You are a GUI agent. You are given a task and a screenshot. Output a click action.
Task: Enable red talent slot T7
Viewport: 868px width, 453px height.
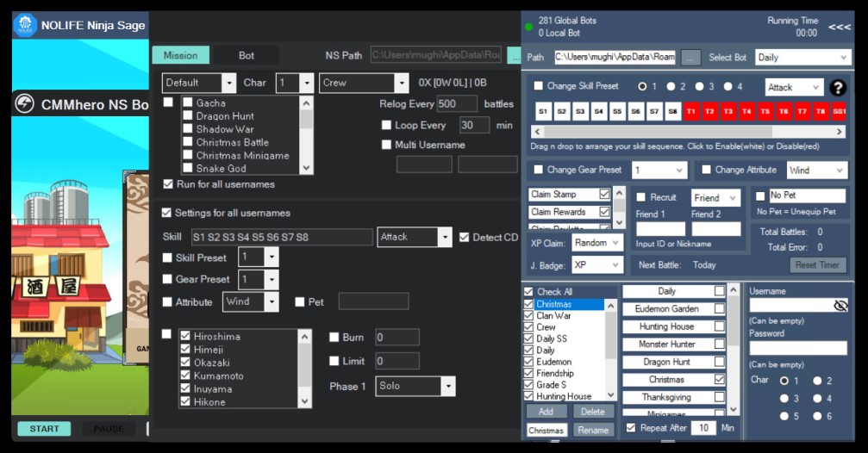coord(802,111)
